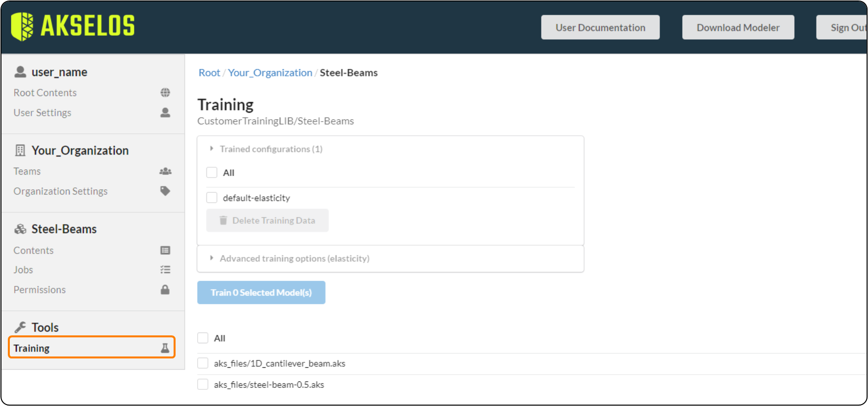The height and width of the screenshot is (406, 868).
Task: Go to Your_Organization breadcrumb link
Action: pos(270,73)
